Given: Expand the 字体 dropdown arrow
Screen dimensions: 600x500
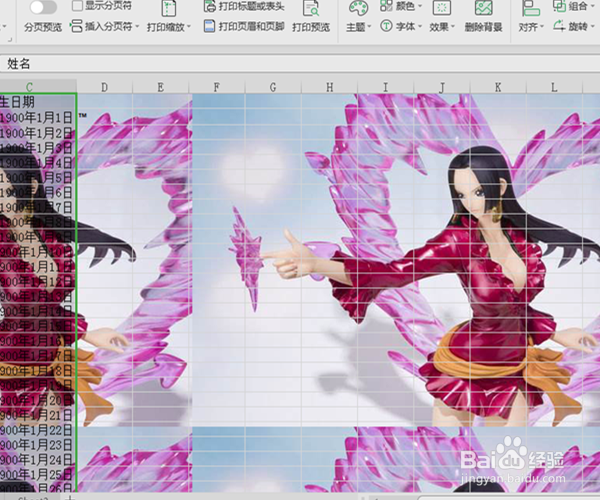Looking at the screenshot, I should click(420, 27).
